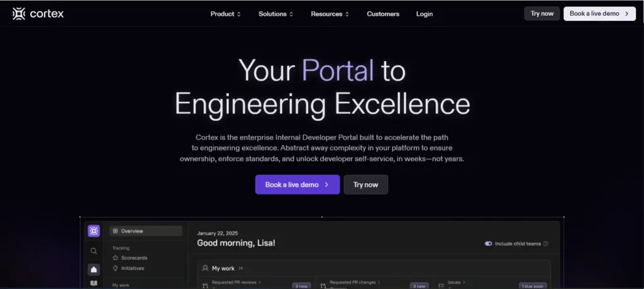Click the white Book a live demo button
This screenshot has height=289, width=644.
599,14
